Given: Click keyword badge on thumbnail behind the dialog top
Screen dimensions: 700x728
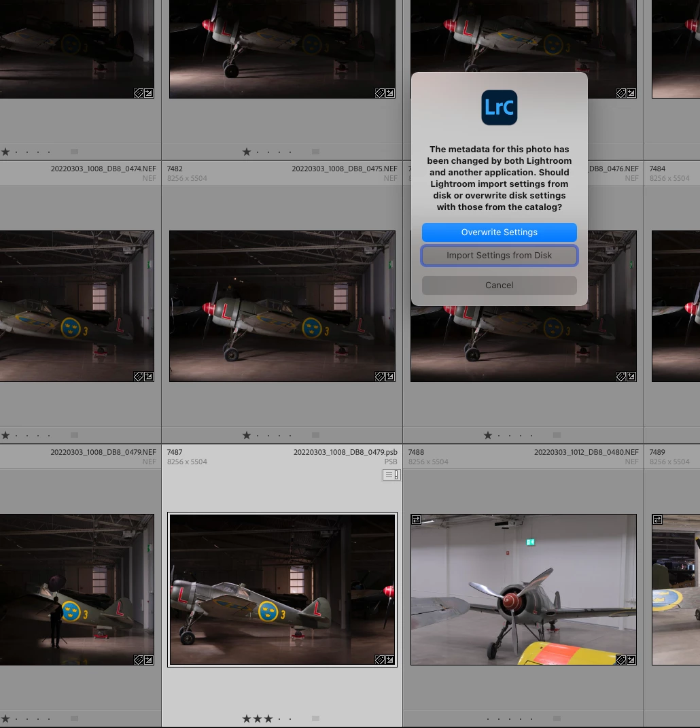Looking at the screenshot, I should (x=621, y=93).
